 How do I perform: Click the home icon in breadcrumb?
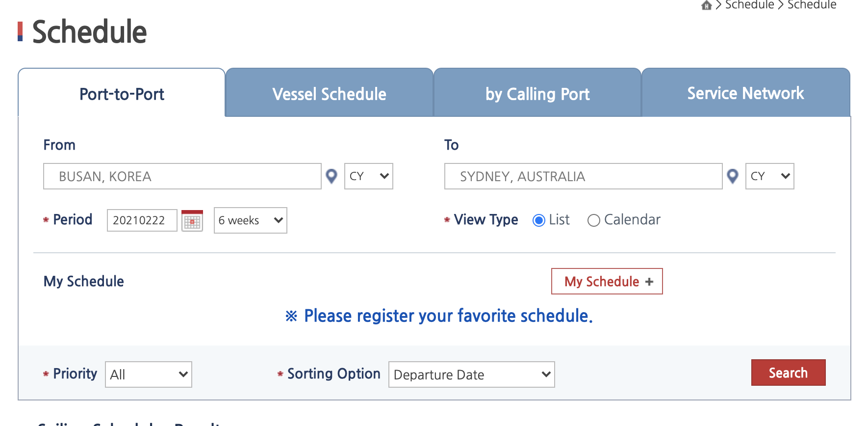706,5
